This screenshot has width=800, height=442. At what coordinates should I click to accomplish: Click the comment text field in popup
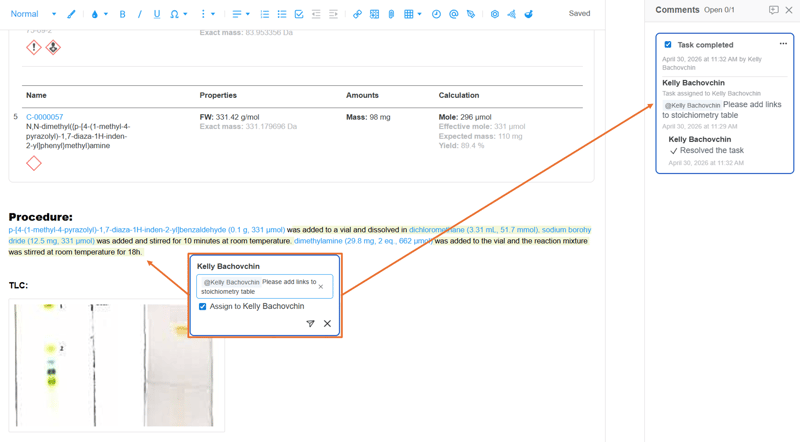(x=264, y=286)
